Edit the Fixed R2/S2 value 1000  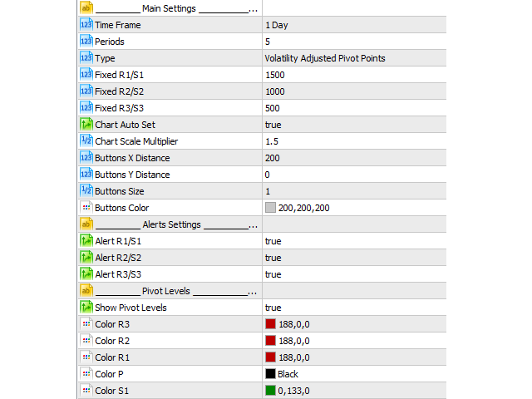click(275, 91)
